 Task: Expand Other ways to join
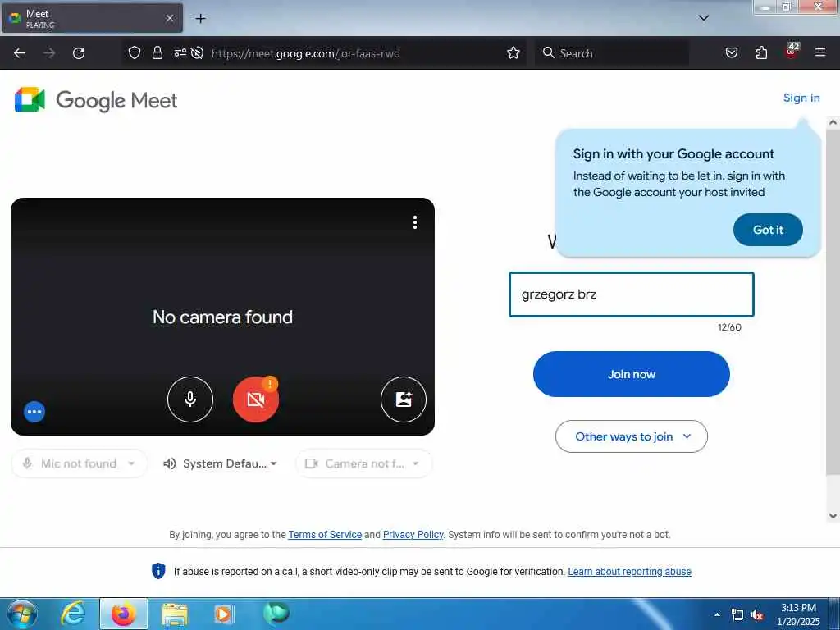point(631,436)
